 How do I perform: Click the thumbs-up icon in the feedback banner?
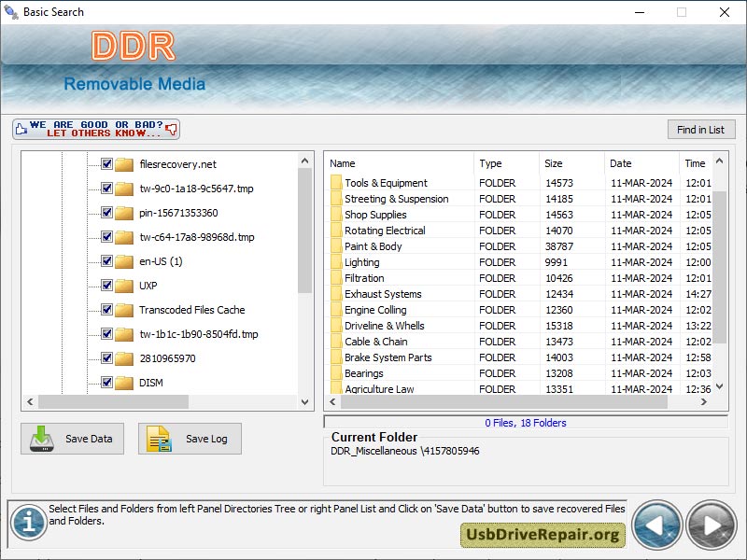click(21, 129)
